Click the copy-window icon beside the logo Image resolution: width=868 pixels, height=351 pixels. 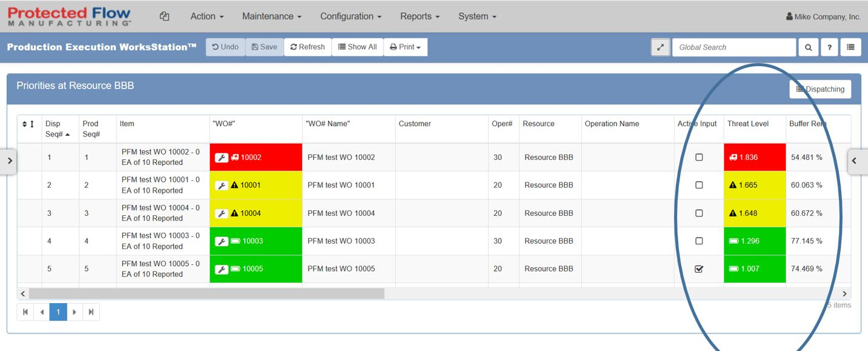pos(164,16)
